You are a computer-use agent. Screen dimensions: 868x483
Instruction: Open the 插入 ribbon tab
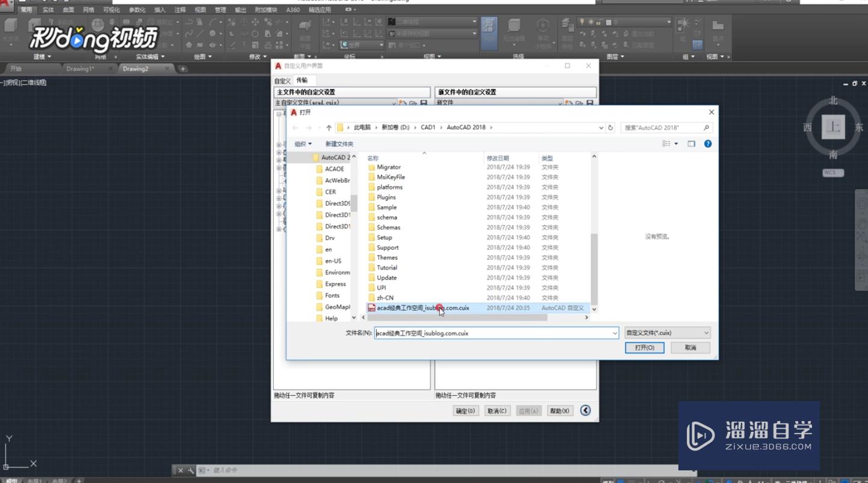click(160, 10)
